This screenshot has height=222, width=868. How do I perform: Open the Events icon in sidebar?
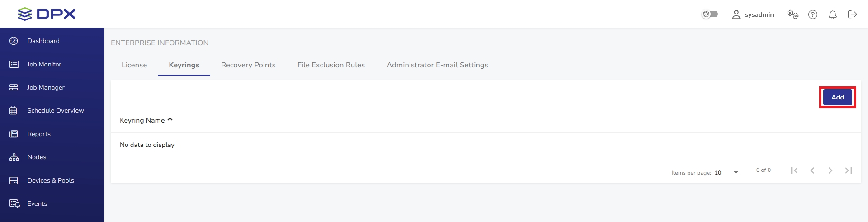point(14,203)
